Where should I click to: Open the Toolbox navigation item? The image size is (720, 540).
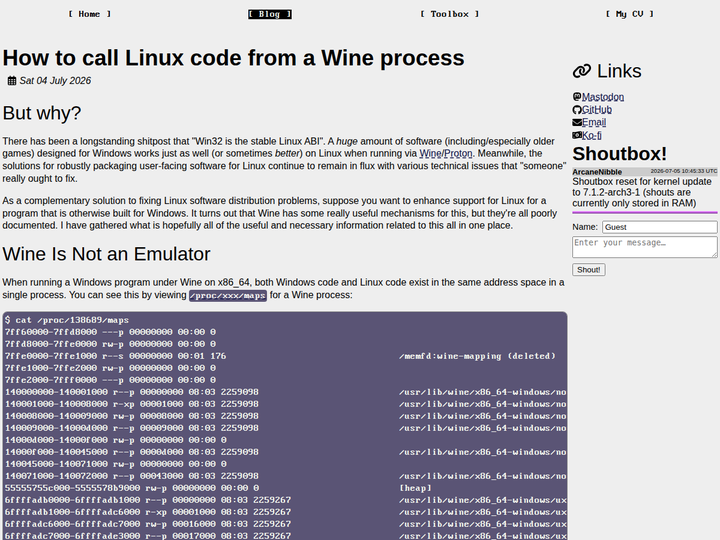pos(450,14)
